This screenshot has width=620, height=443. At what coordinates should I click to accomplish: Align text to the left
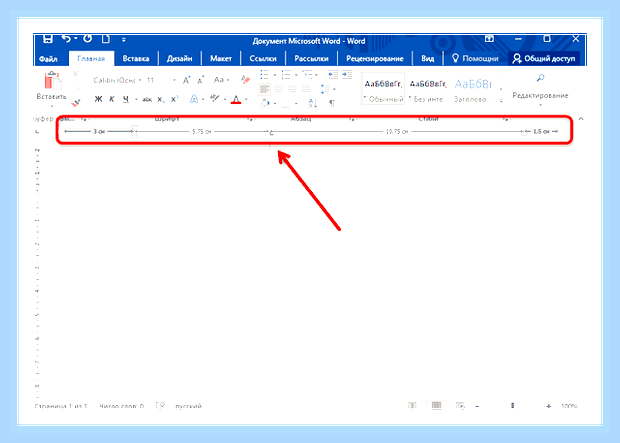pyautogui.click(x=265, y=89)
